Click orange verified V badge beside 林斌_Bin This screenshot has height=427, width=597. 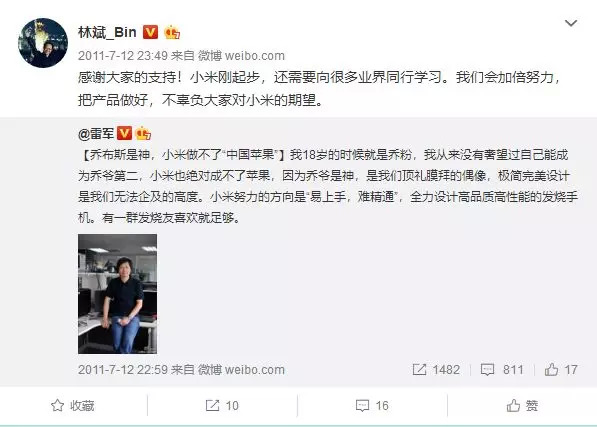(150, 32)
